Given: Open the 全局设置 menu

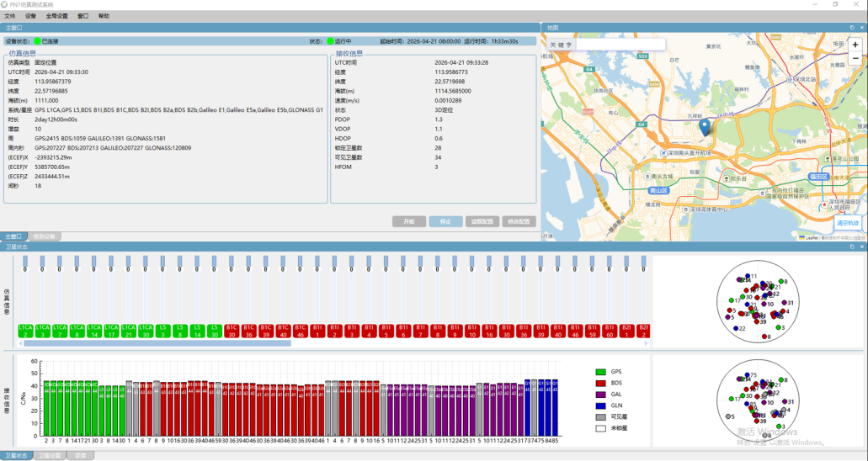Looking at the screenshot, I should [x=56, y=16].
